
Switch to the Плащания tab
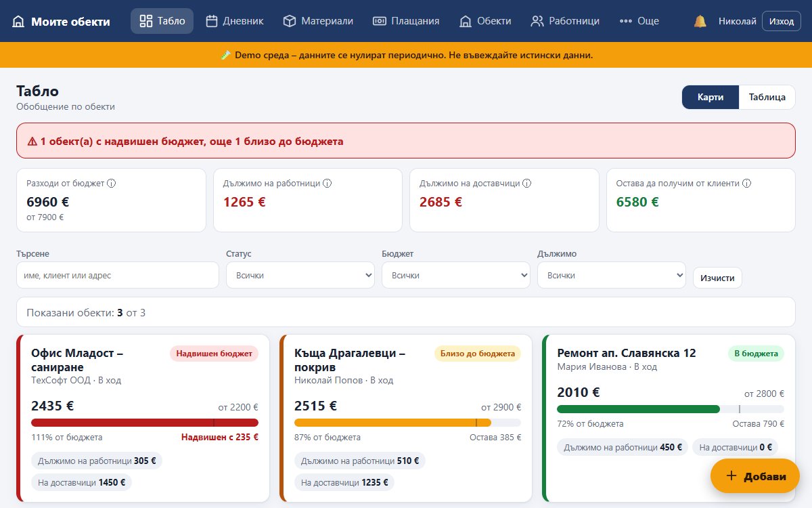point(406,21)
